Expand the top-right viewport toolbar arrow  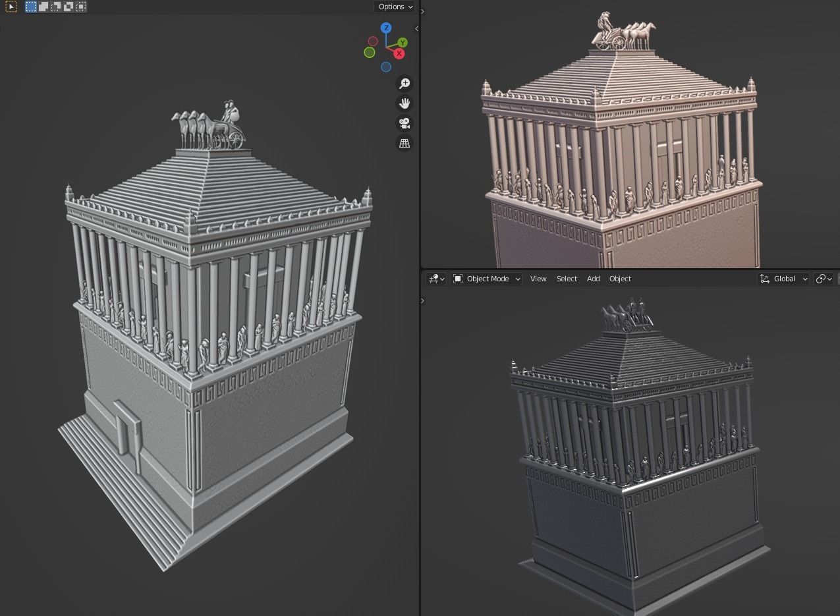click(x=422, y=11)
